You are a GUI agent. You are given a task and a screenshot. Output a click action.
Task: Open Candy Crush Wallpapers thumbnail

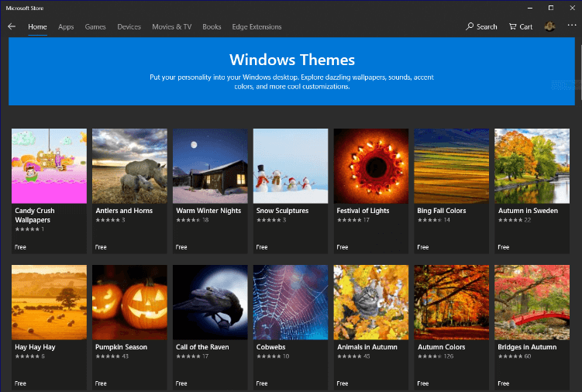(49, 166)
